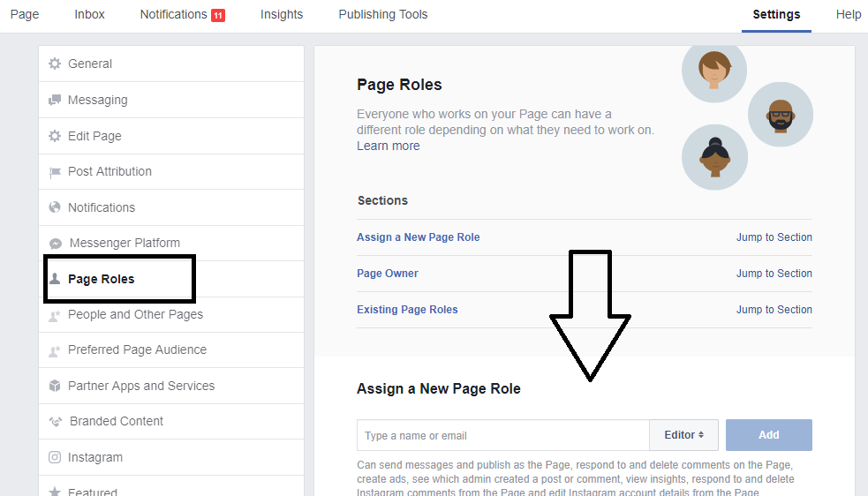Click the General gear icon in sidebar
868x496 pixels.
[x=55, y=64]
